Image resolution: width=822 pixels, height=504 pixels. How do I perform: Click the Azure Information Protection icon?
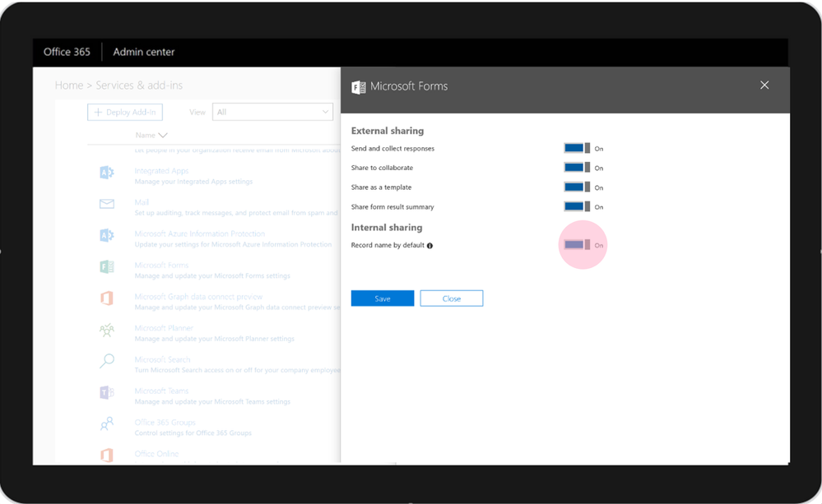pyautogui.click(x=106, y=235)
